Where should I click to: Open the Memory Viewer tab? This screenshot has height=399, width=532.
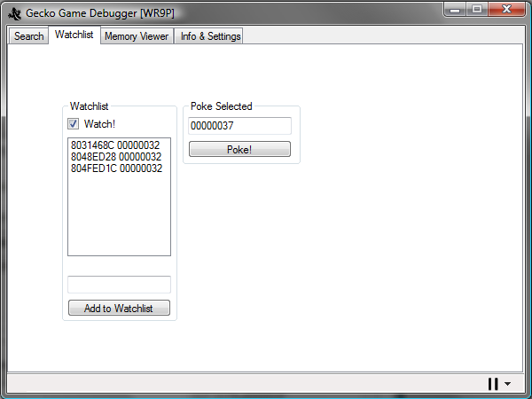137,36
